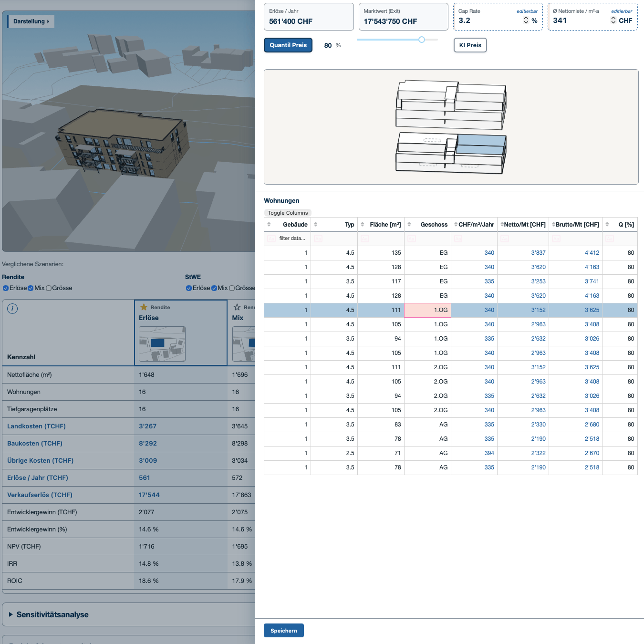Open the Baukosten (TCHF) link

[x=35, y=444]
